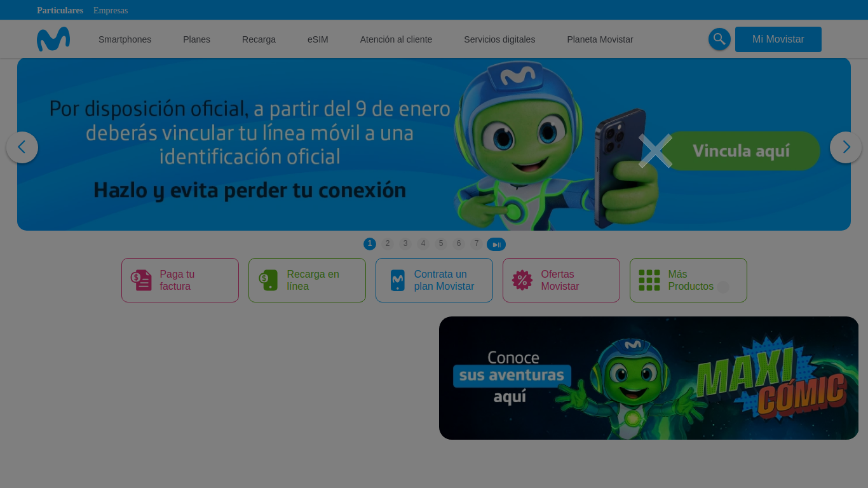Click the Ofertas Movistar percent icon
The width and height of the screenshot is (868, 488).
click(x=522, y=280)
